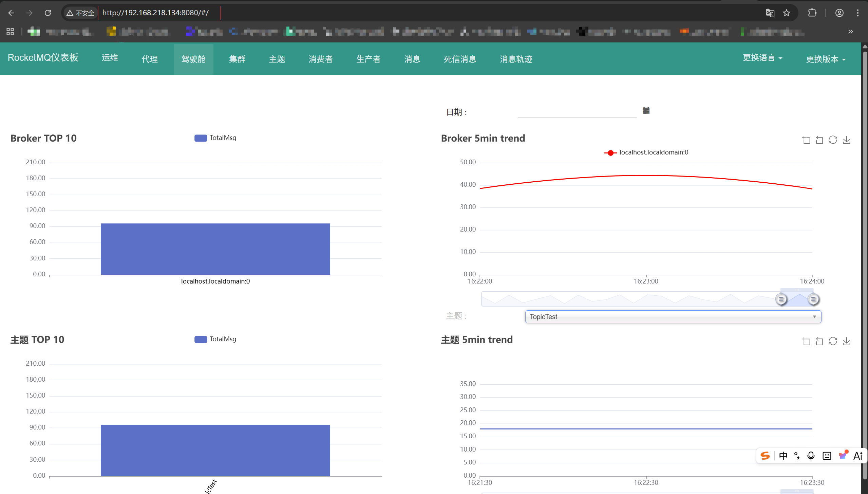Open the browser extensions puzzle icon

[812, 13]
